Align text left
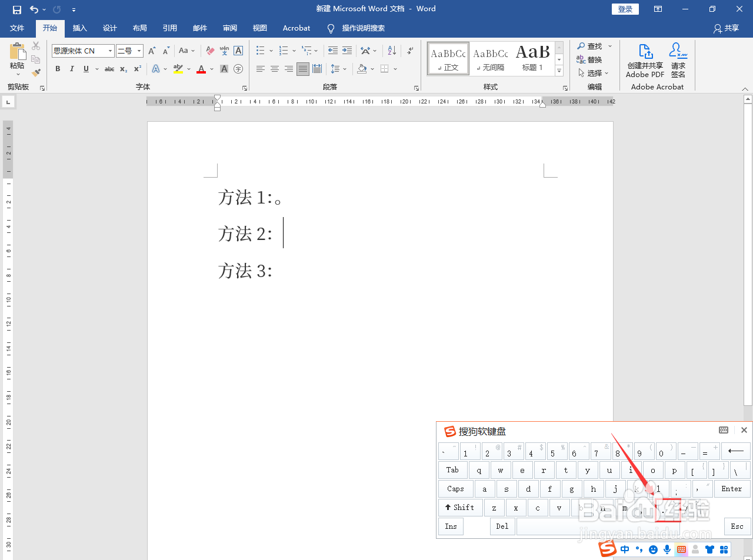Viewport: 753px width, 560px height. click(261, 69)
